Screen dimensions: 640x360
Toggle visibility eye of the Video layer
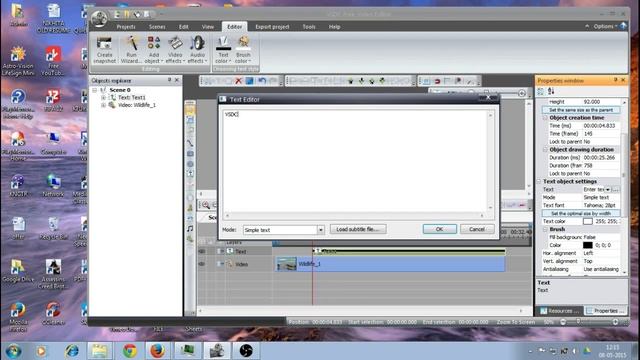click(202, 264)
